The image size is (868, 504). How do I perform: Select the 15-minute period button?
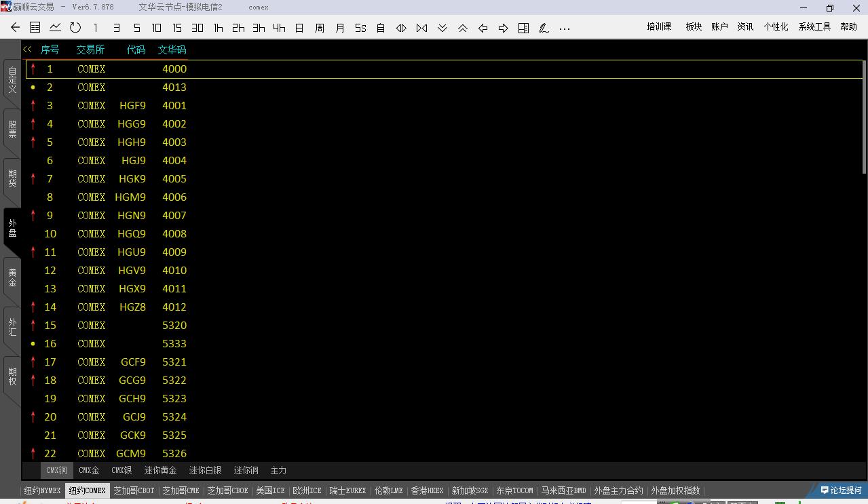(177, 28)
